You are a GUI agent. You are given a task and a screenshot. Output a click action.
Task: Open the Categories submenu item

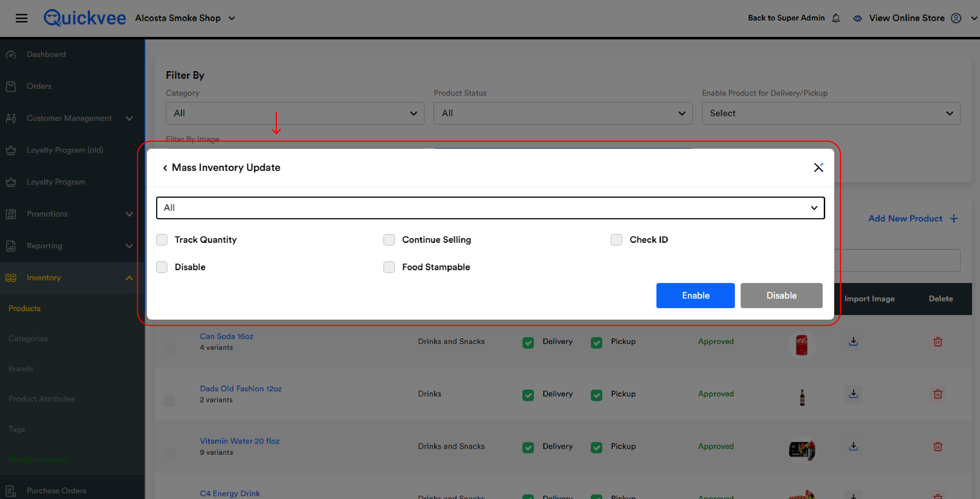pos(28,338)
